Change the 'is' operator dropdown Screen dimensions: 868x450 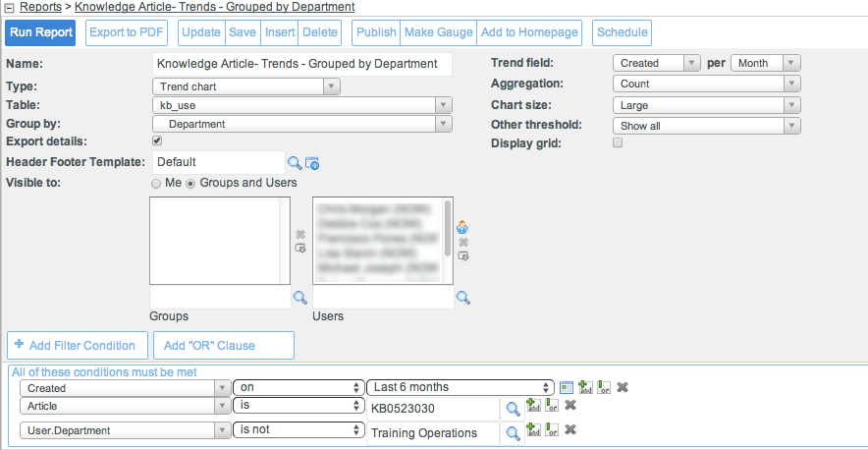(x=298, y=405)
